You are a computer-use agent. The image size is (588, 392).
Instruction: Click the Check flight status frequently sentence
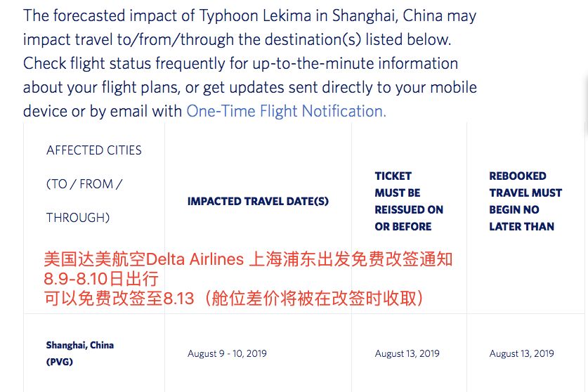240,63
